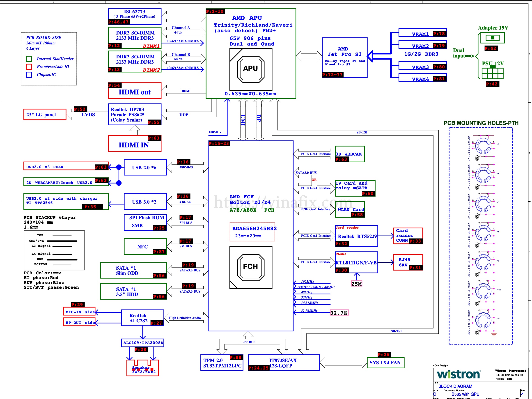Select the H5 mounting hole symbol
Image resolution: width=532 pixels, height=399 pixels.
pos(483,146)
